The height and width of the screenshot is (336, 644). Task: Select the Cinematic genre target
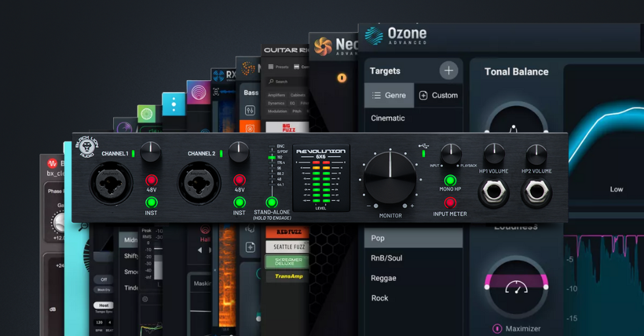414,118
